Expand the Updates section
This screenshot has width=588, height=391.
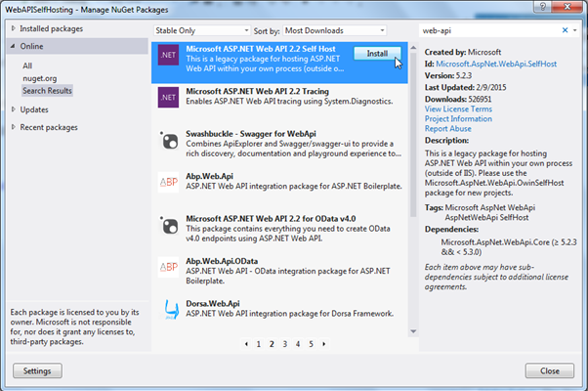[x=14, y=109]
